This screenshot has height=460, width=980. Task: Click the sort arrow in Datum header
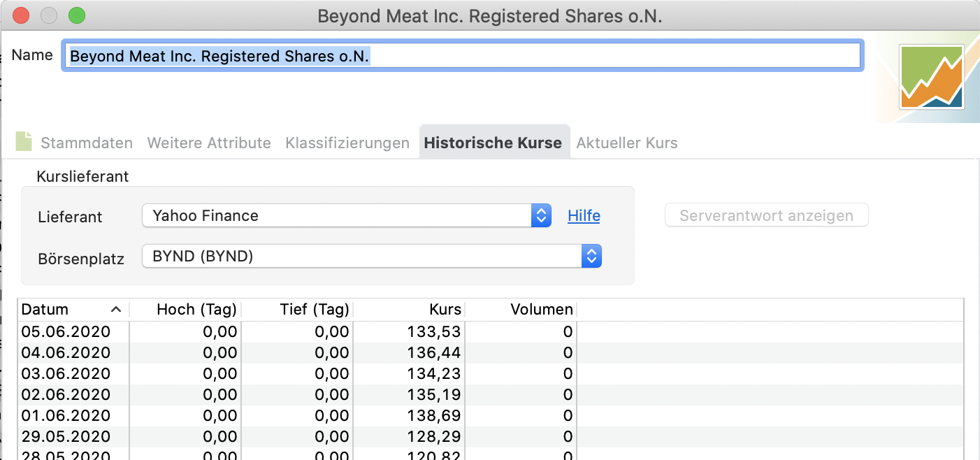pyautogui.click(x=116, y=310)
